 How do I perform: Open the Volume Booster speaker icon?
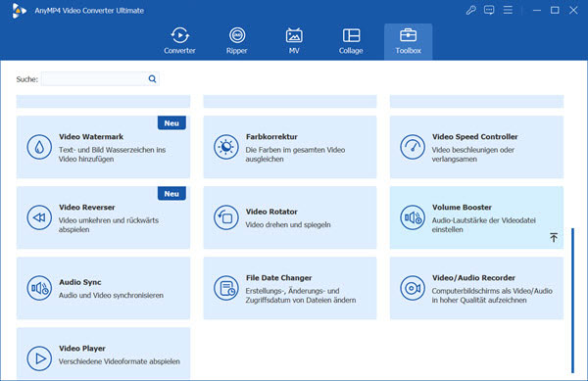pyautogui.click(x=413, y=217)
